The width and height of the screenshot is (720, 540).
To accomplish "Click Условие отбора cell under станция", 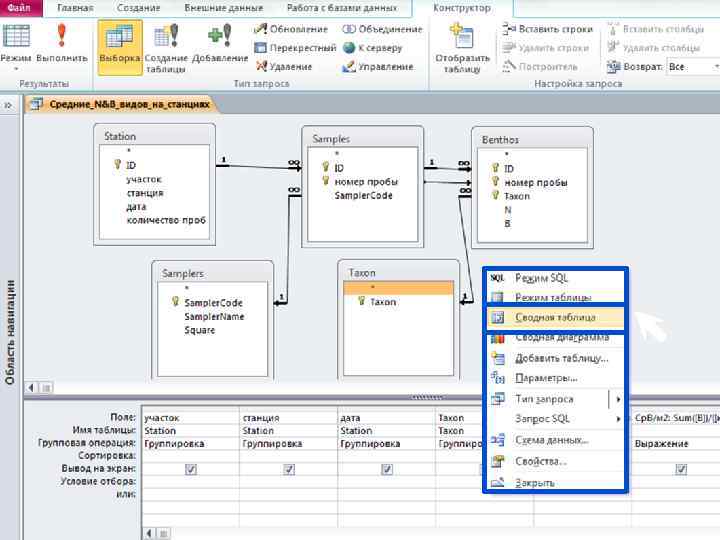I will [289, 482].
